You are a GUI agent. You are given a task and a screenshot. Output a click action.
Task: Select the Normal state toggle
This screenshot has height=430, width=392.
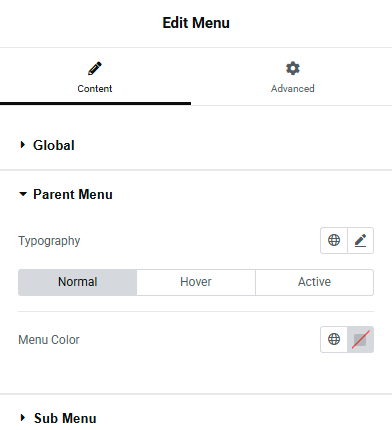77,282
